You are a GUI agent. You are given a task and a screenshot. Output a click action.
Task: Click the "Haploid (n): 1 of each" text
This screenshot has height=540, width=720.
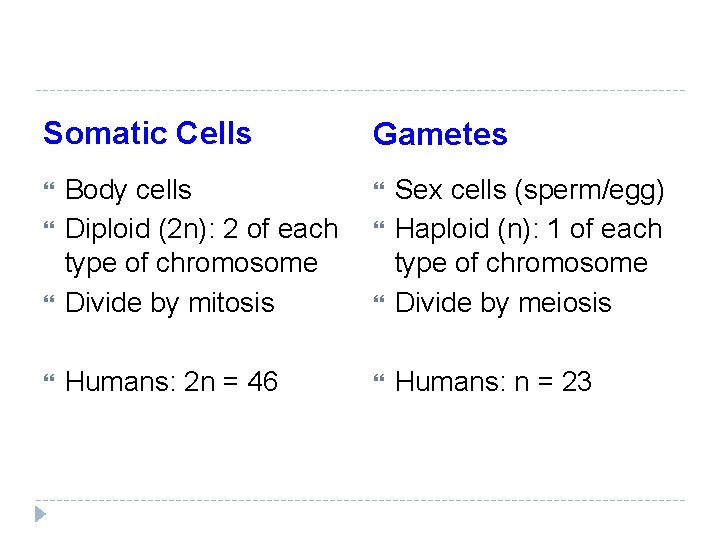click(x=529, y=229)
